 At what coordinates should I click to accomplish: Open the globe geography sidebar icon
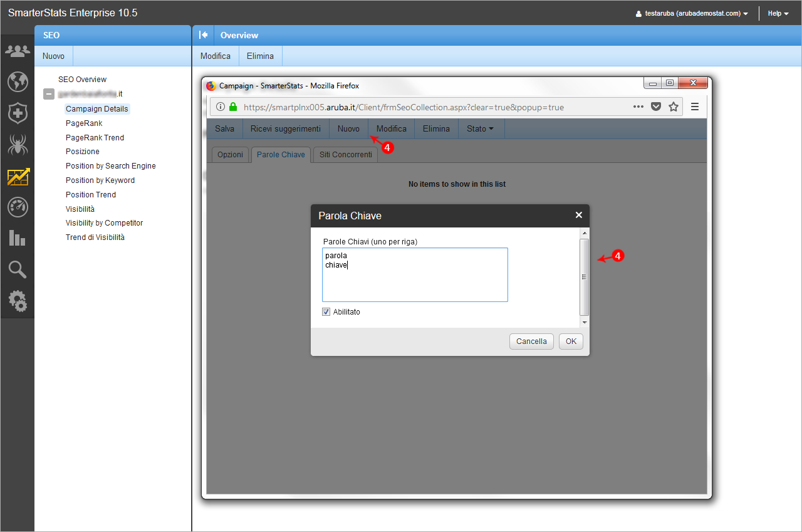(x=18, y=81)
